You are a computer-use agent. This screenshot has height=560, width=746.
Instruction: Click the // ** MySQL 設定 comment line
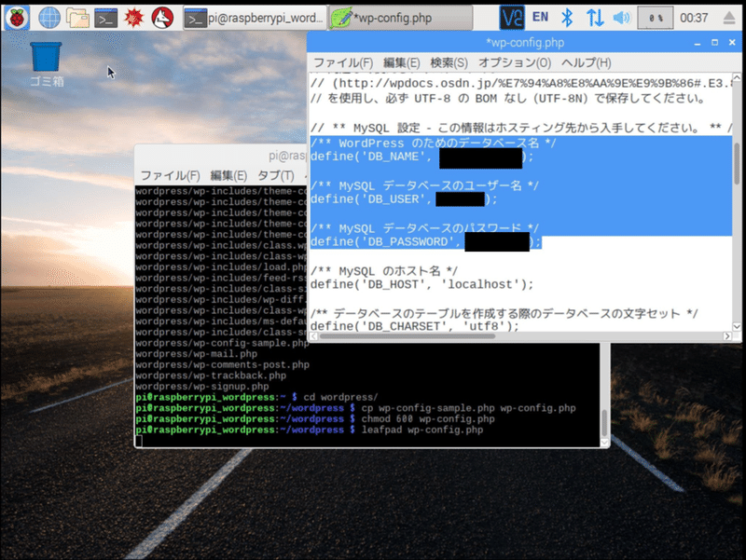(521, 128)
